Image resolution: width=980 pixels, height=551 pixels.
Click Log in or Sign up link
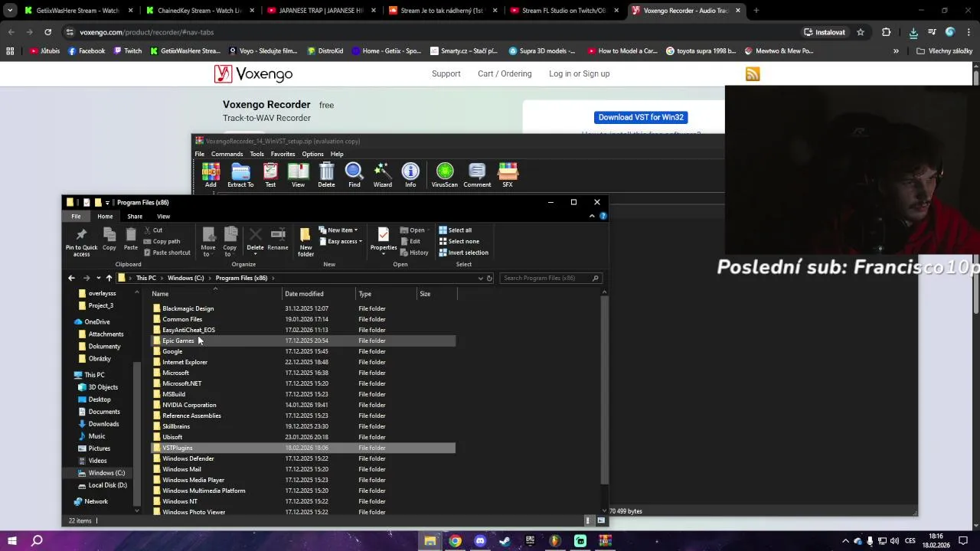(579, 73)
